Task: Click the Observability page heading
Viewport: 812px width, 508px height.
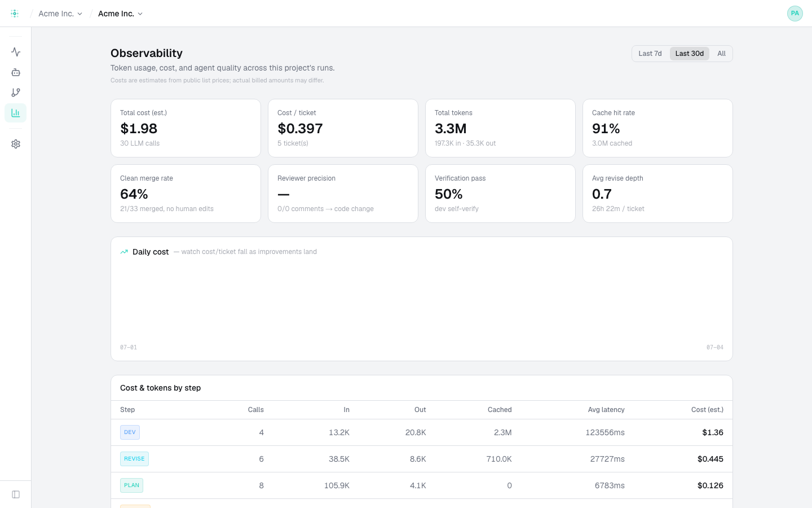Action: pos(147,53)
